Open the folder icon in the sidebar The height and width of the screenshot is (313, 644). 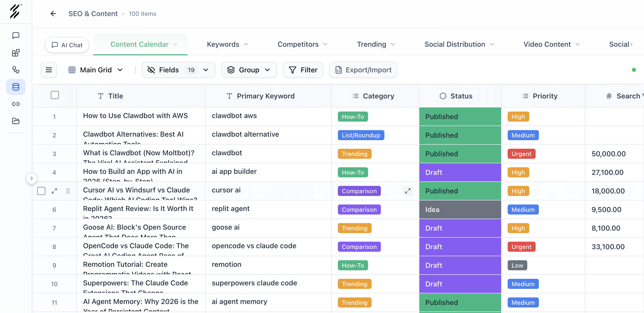(x=16, y=121)
